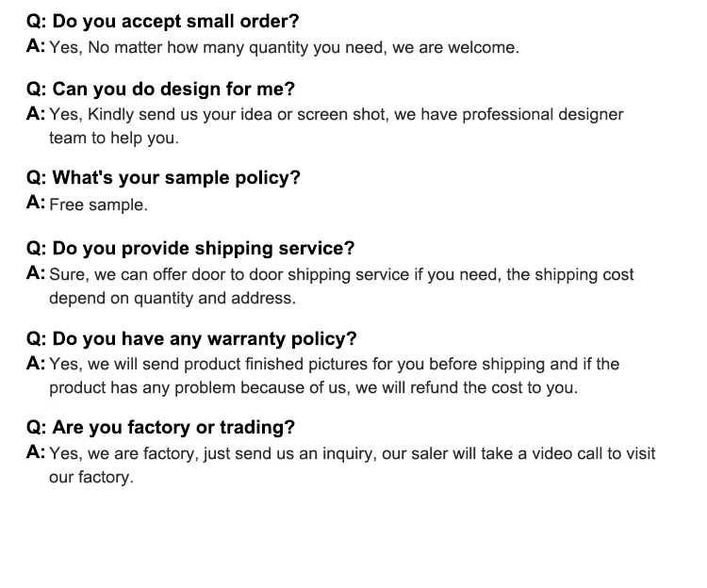Image resolution: width=707 pixels, height=588 pixels.
Task: Click the final 'our factory.' line
Action: coord(91,477)
